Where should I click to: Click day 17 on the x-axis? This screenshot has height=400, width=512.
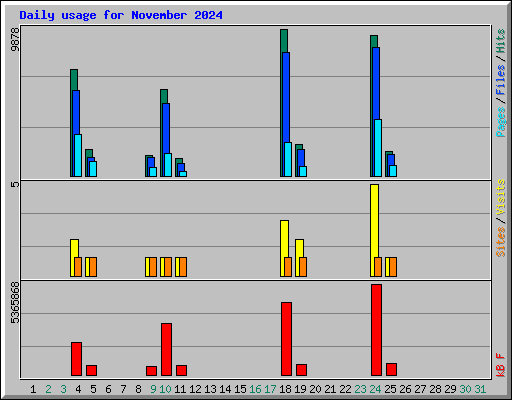pos(270,389)
